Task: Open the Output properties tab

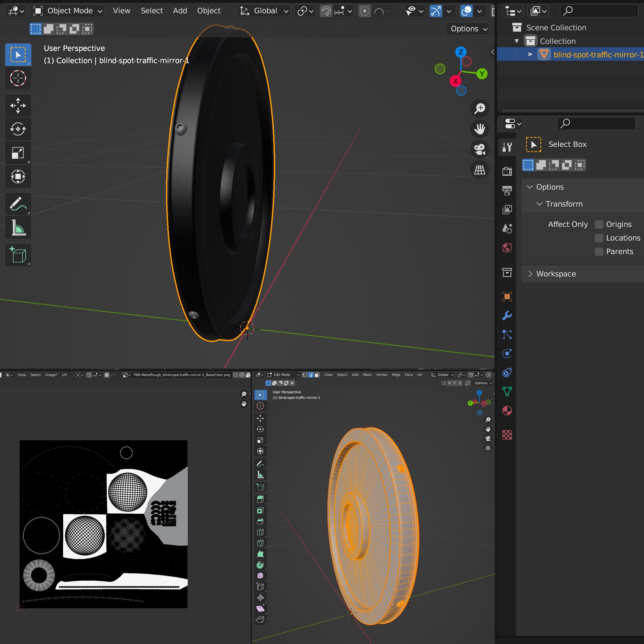Action: coord(507,190)
